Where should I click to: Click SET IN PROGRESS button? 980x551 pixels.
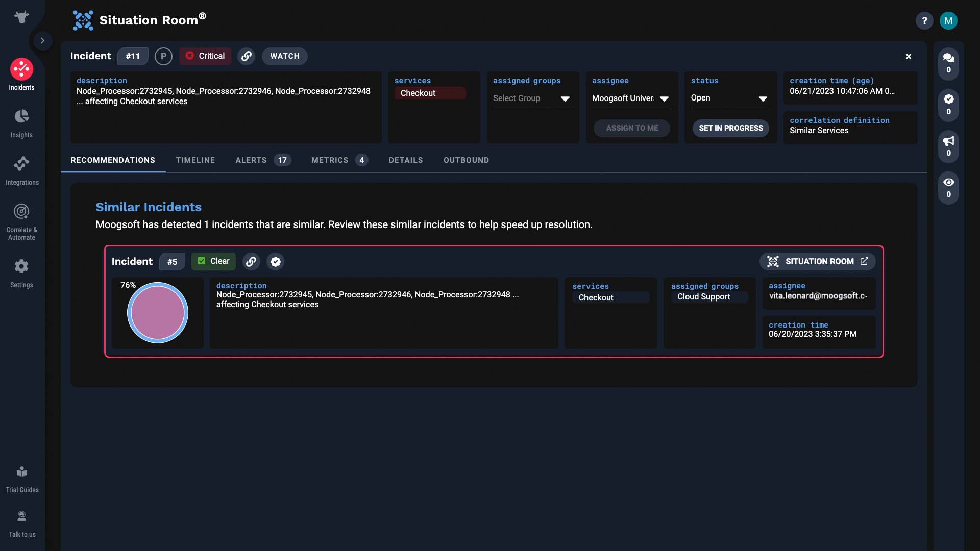click(731, 128)
